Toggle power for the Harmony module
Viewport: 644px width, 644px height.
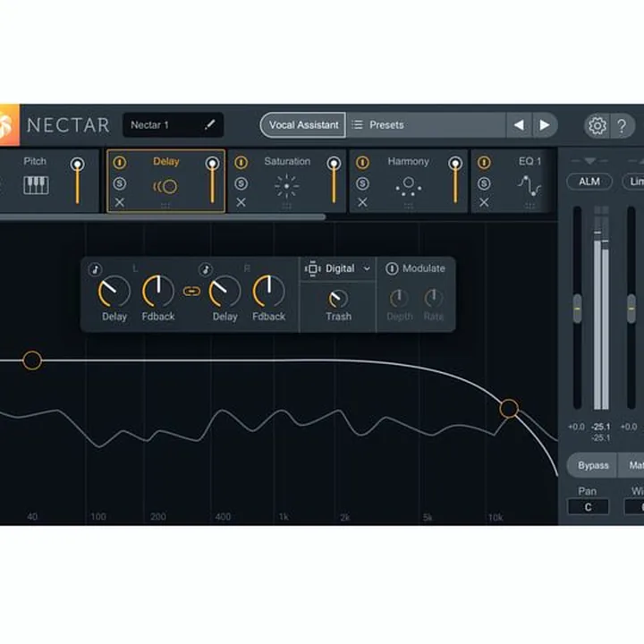362,163
